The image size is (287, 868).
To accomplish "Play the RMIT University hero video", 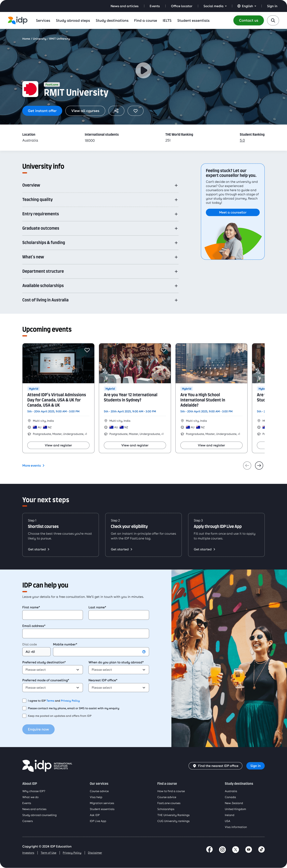I will coord(143,70).
